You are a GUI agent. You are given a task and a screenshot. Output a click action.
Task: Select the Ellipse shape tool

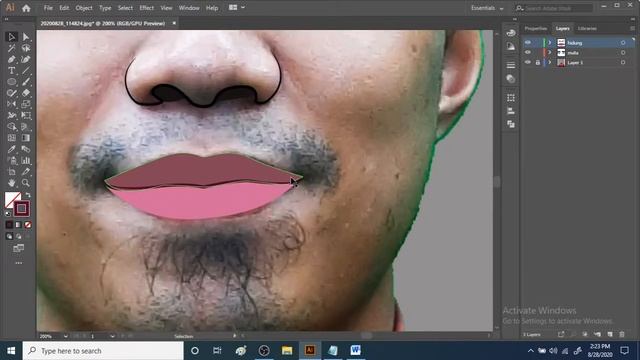click(x=11, y=82)
